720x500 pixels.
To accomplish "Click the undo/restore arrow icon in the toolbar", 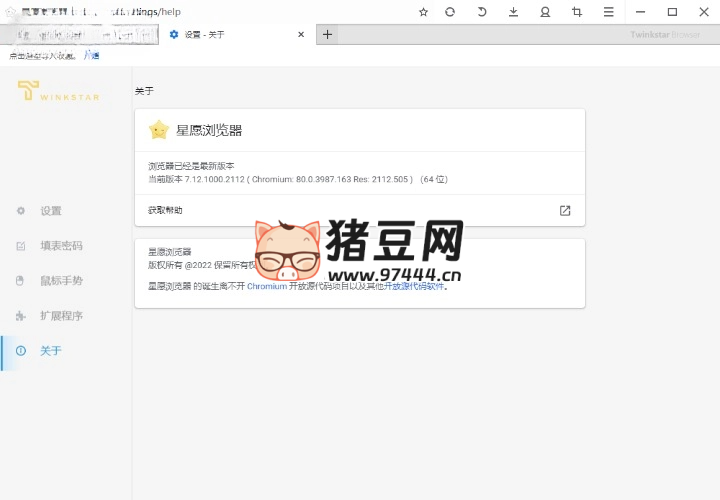I will point(482,12).
